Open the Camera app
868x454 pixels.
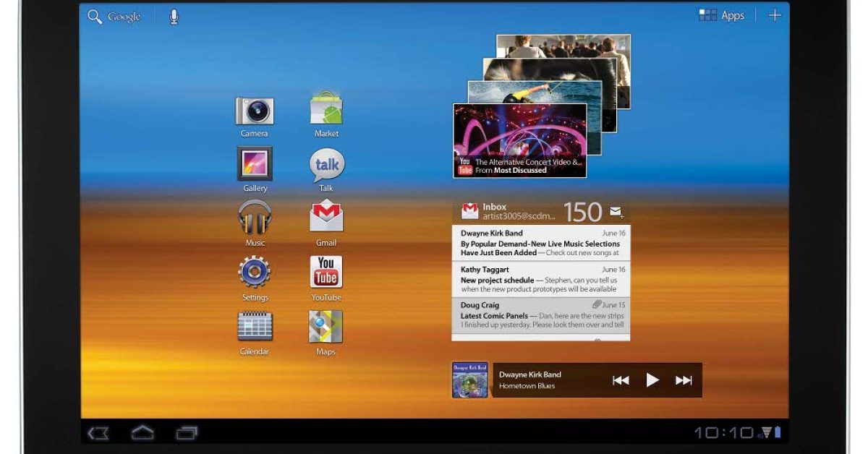tap(254, 111)
